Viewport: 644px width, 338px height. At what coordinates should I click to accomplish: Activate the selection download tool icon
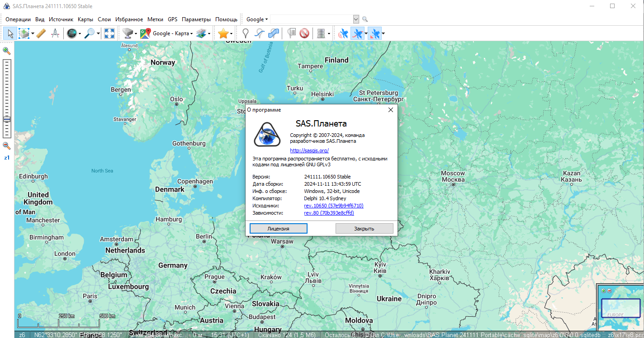click(24, 33)
